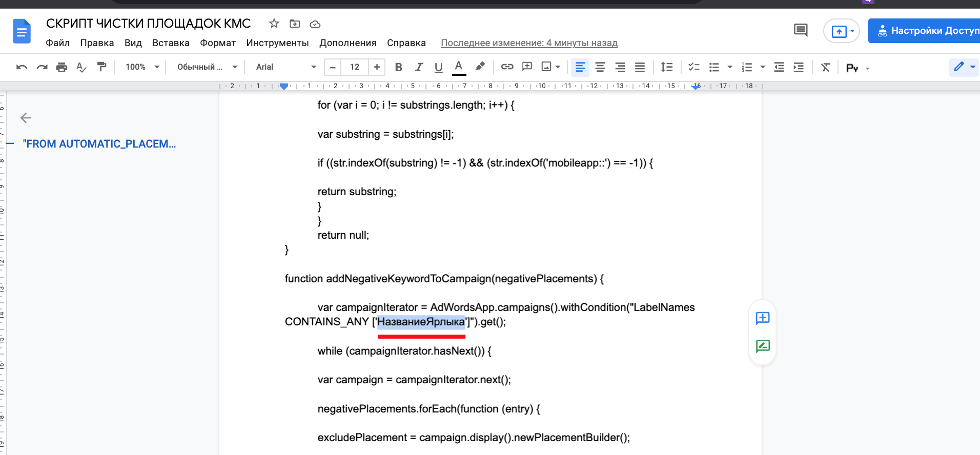Open comment history icon

tap(800, 30)
